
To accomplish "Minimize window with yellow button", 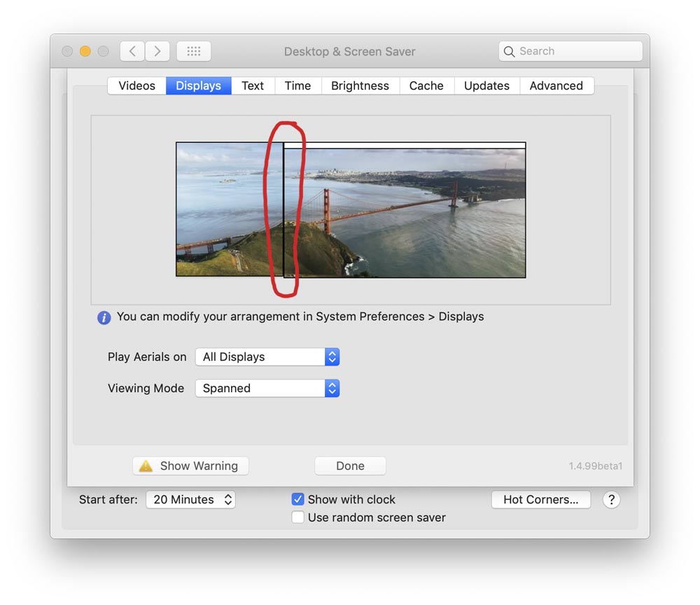I will tap(85, 51).
